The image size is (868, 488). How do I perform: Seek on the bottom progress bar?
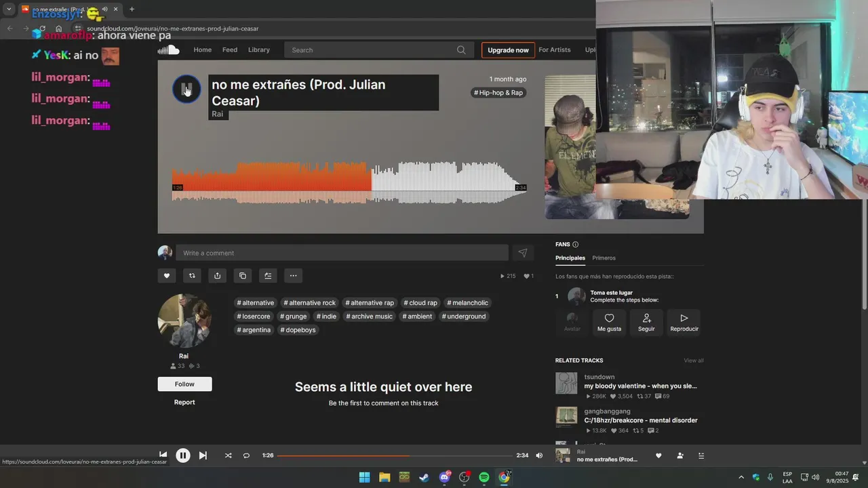coord(395,455)
